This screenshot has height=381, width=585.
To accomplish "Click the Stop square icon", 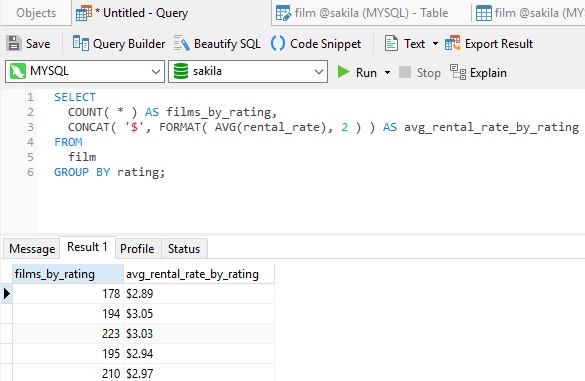I will pos(405,72).
